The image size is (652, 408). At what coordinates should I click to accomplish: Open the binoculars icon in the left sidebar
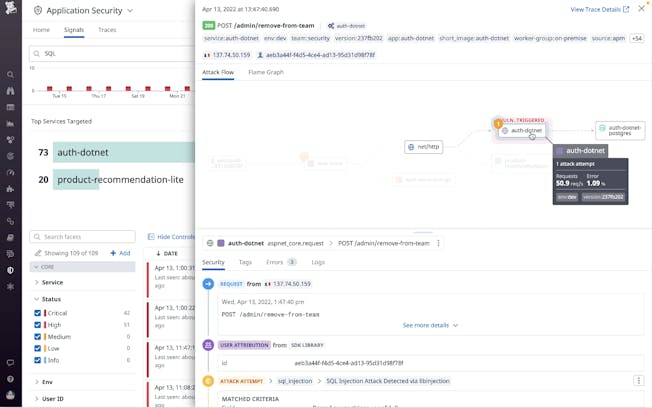10,91
